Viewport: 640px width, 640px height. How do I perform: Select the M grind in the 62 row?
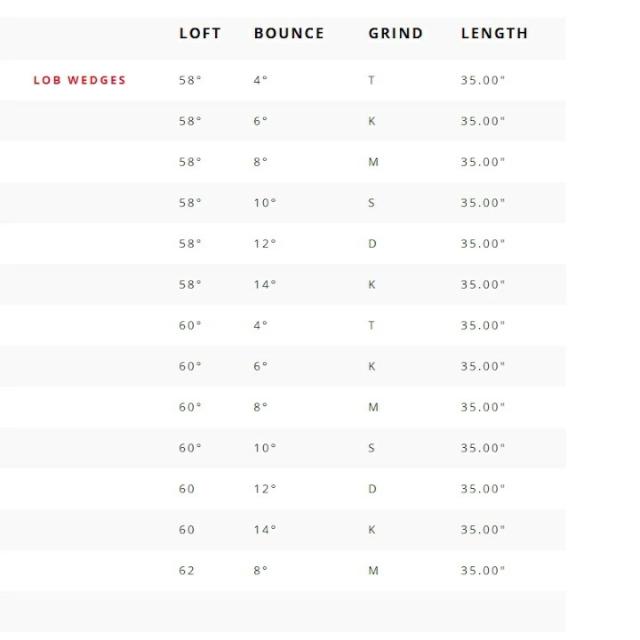point(373,571)
